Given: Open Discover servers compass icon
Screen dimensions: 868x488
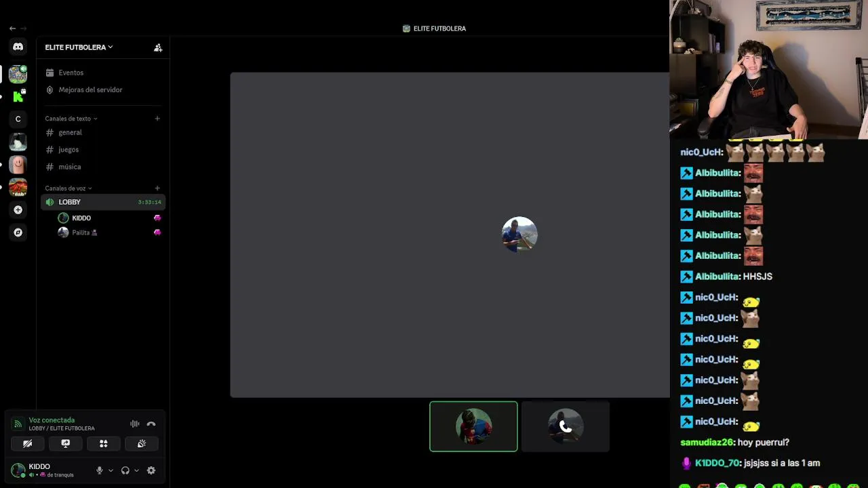Looking at the screenshot, I should pyautogui.click(x=18, y=232).
